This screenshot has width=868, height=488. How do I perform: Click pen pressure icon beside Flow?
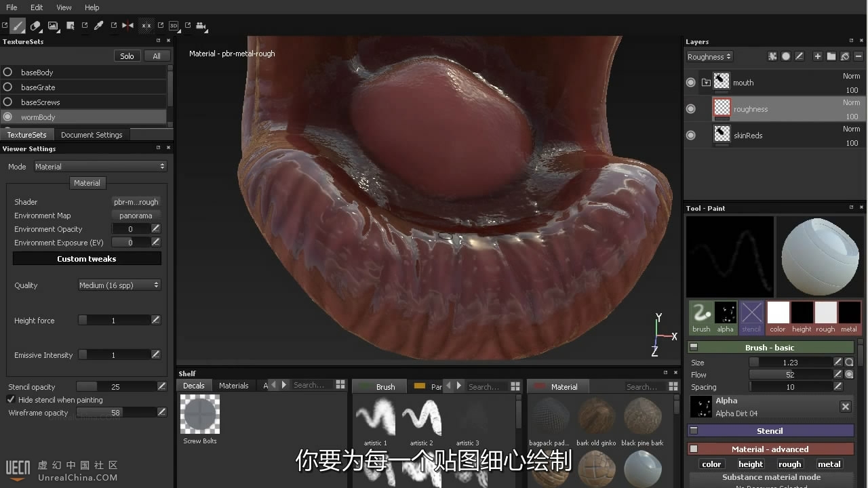pyautogui.click(x=838, y=374)
